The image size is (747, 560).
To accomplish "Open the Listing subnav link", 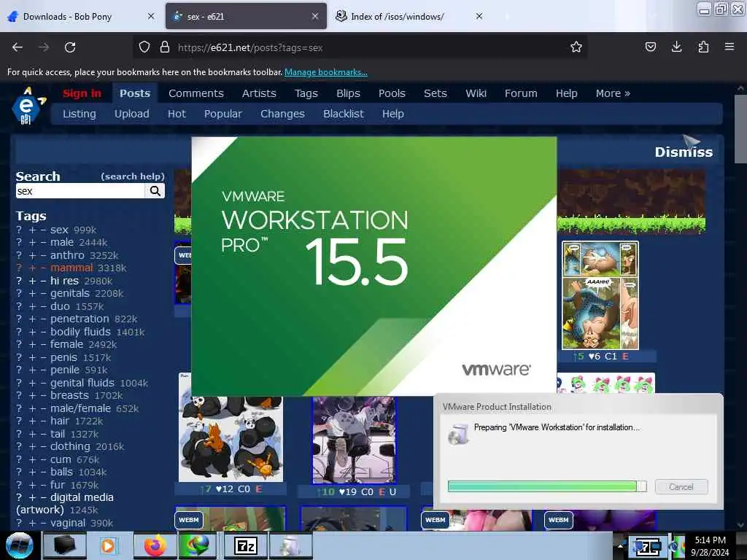I will [x=79, y=114].
